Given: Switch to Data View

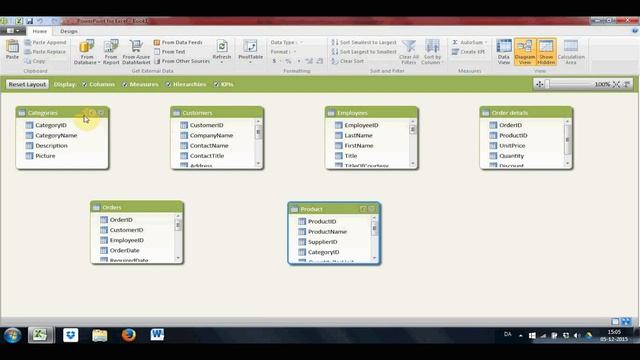Looking at the screenshot, I should pos(504,52).
